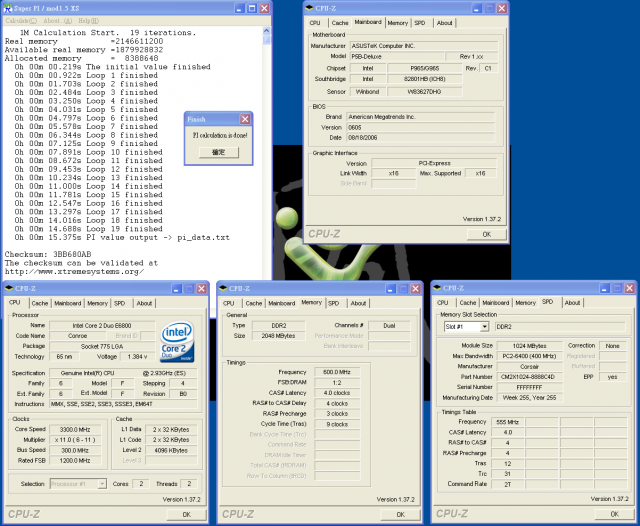Switch to Mainboard tab in Memory window
Viewport: 640px width, 526px height.
282,303
